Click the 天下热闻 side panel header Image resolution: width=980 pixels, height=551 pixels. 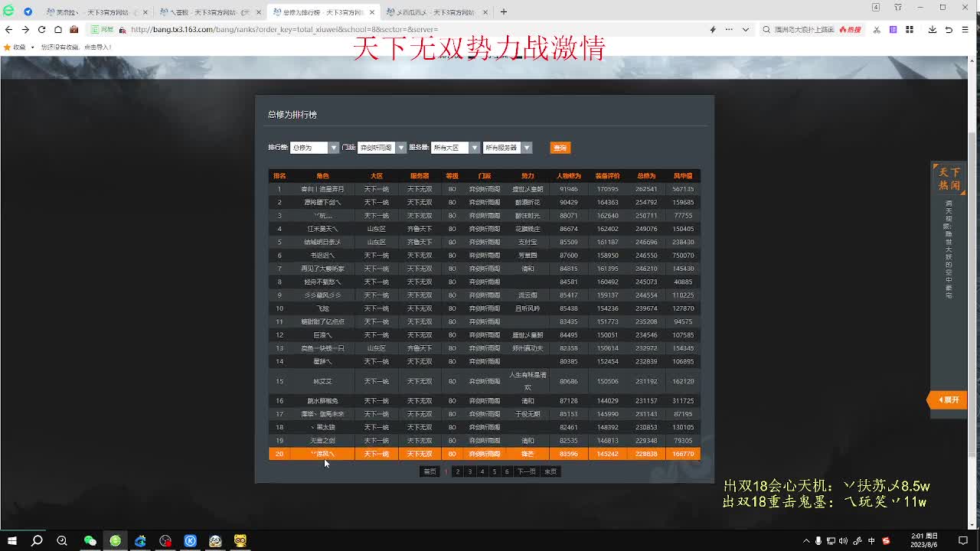(949, 178)
